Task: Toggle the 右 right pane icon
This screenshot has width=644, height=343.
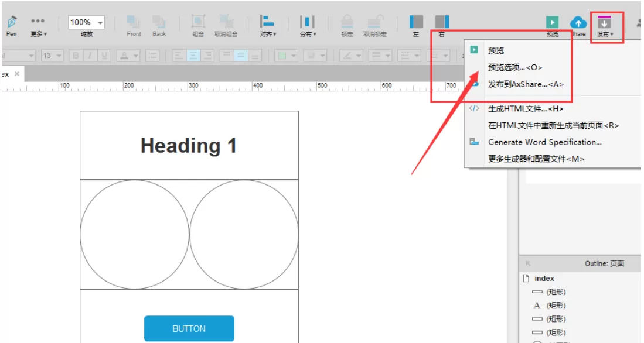Action: pos(442,21)
